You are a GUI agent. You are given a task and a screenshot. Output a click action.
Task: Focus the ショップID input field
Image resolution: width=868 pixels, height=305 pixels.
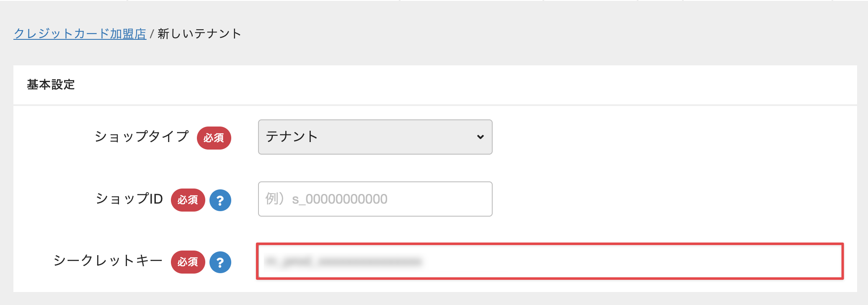pos(375,199)
